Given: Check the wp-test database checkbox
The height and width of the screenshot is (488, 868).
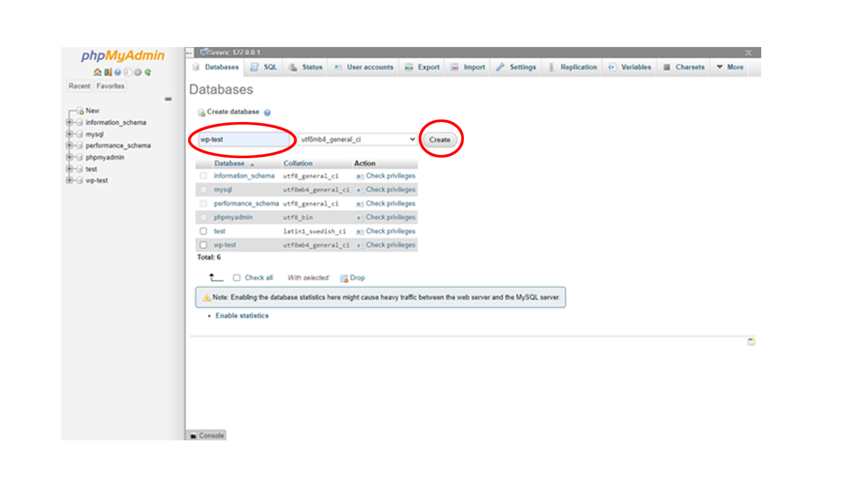Looking at the screenshot, I should click(204, 245).
